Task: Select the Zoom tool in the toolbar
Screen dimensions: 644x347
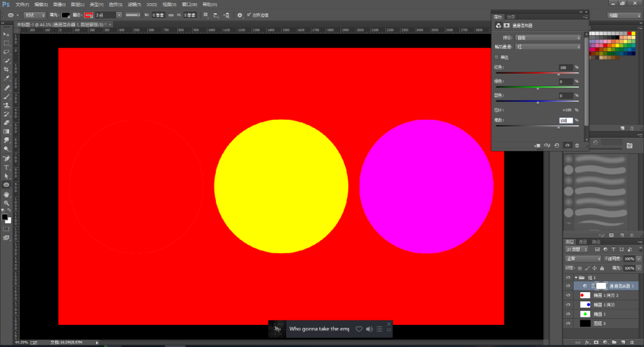Action: point(7,203)
